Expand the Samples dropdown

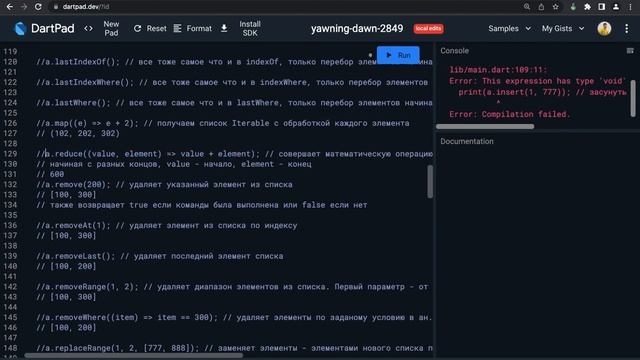(x=509, y=29)
